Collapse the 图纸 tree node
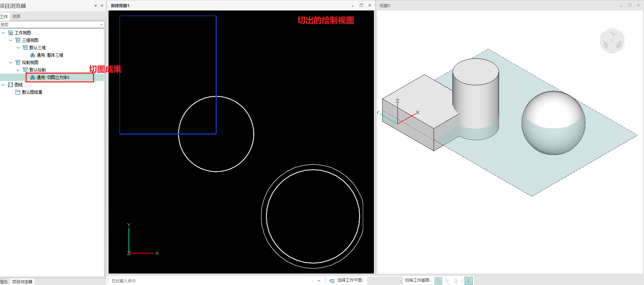The height and width of the screenshot is (285, 644). point(3,85)
